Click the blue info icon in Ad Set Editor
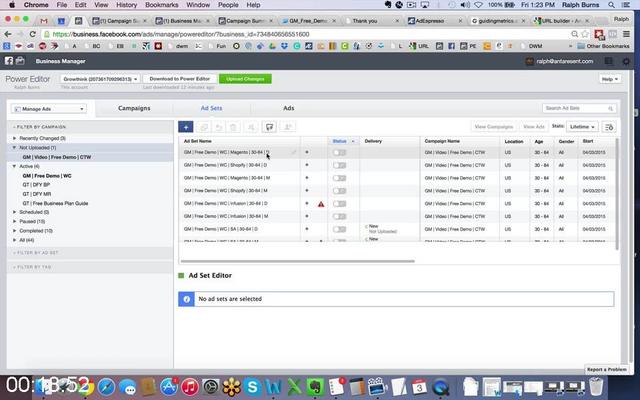 click(x=186, y=299)
